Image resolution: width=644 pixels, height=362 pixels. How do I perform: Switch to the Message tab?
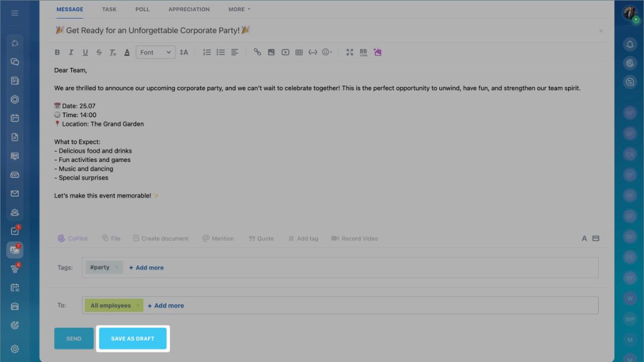click(70, 9)
